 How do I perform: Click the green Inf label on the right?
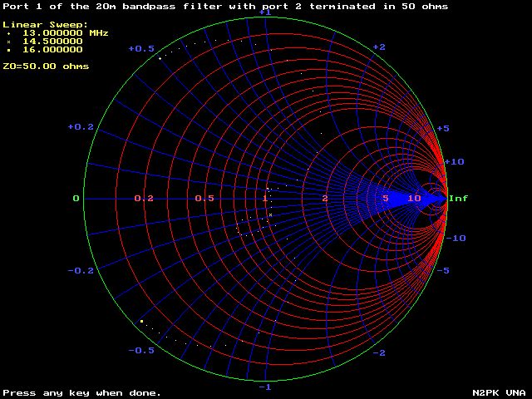pyautogui.click(x=458, y=199)
